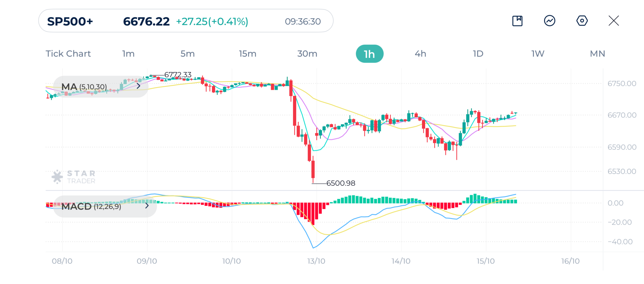Choose the 30m timeframe
644x284 pixels.
click(x=307, y=54)
